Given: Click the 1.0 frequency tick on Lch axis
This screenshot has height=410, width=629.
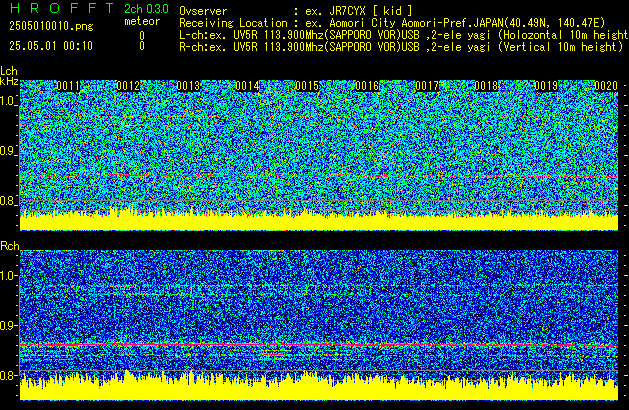Looking at the screenshot, I should [8, 101].
